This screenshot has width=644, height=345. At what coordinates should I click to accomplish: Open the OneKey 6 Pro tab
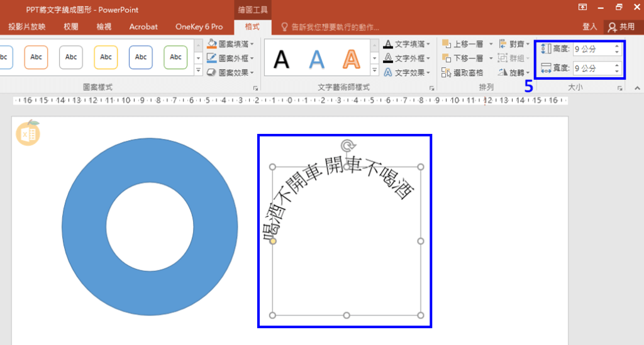(x=199, y=27)
